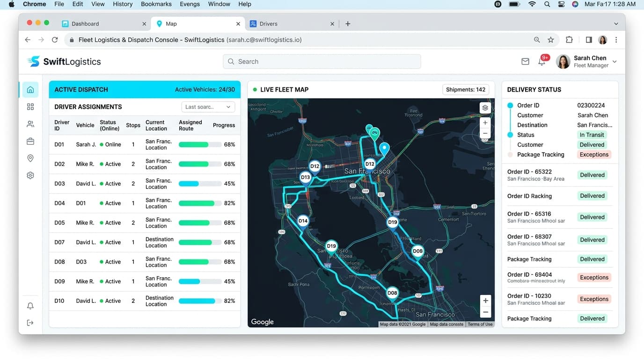Click the D10 route progress bar
Viewport: 644px width, 359px height.
coord(200,301)
